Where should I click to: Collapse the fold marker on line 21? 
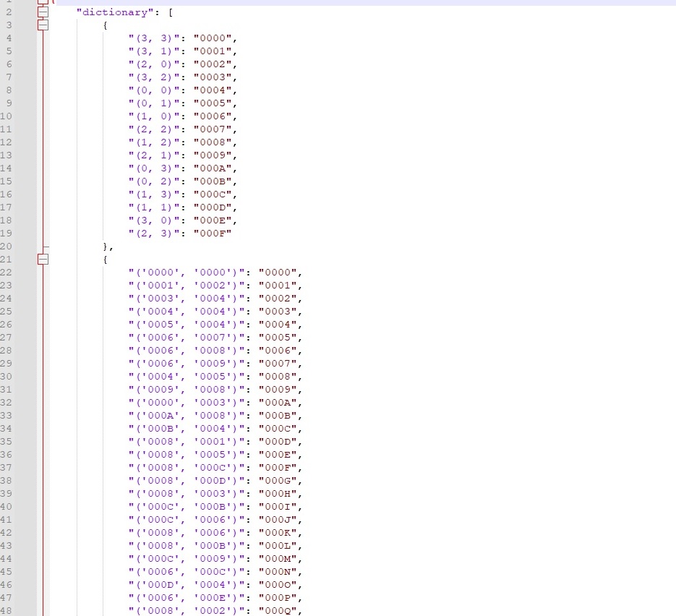click(43, 260)
